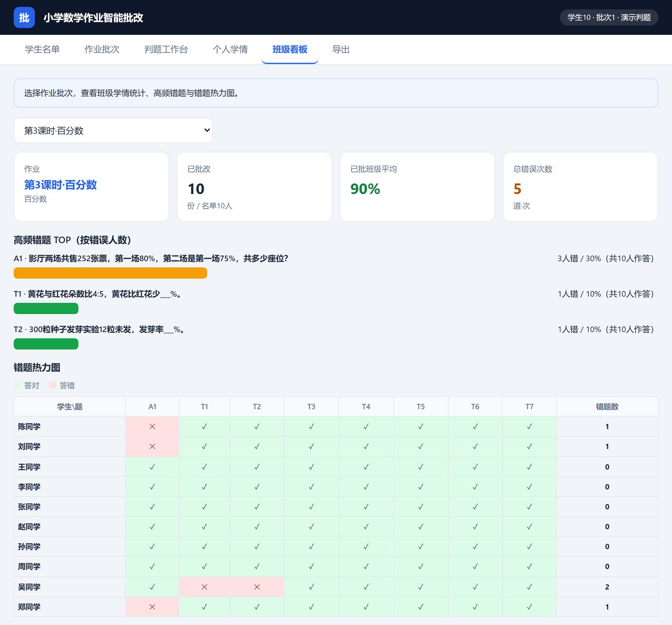The height and width of the screenshot is (625, 672).
Task: Click 吴同学's wrong mark under T2
Action: tap(257, 587)
